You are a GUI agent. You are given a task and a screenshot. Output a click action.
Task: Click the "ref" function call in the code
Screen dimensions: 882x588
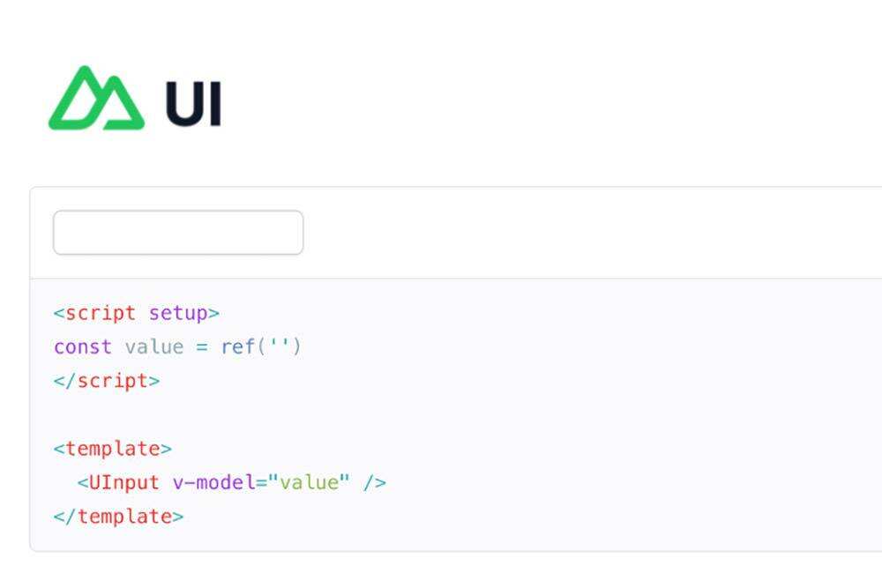point(238,346)
